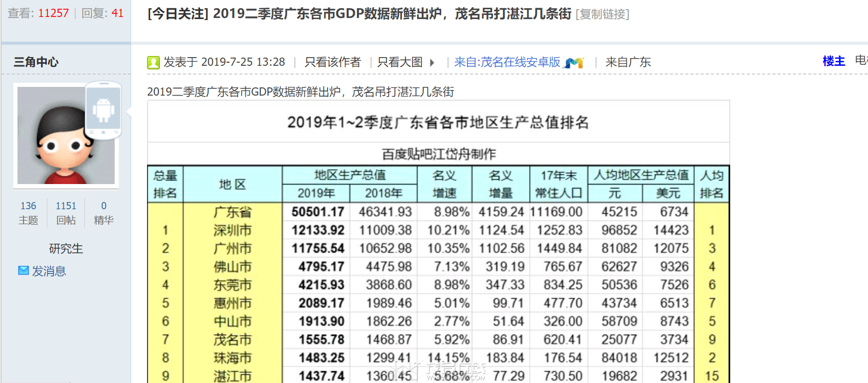
Task: Click the thread title 2019二季度广东各市GDP
Action: 392,14
